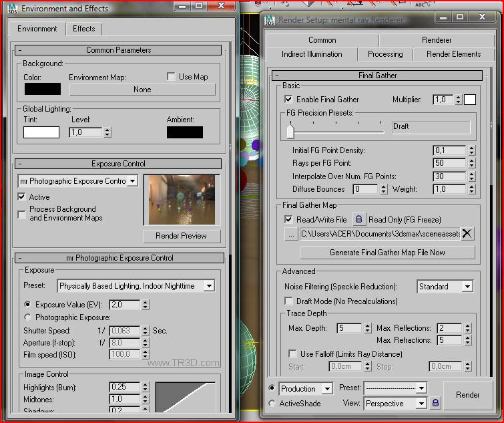
Task: Switch to the Effects tab
Action: (x=84, y=29)
